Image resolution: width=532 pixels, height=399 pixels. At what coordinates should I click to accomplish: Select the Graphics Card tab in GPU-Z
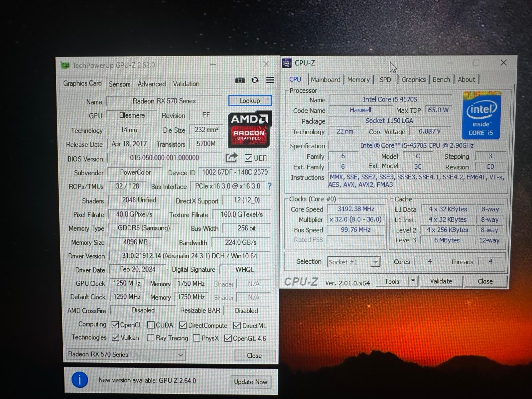pyautogui.click(x=82, y=83)
